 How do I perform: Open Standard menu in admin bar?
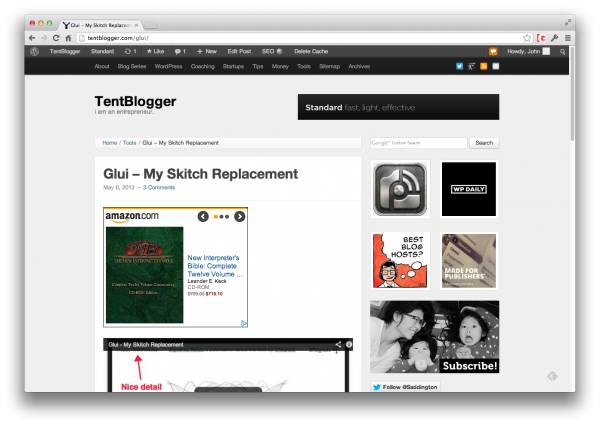pos(103,51)
